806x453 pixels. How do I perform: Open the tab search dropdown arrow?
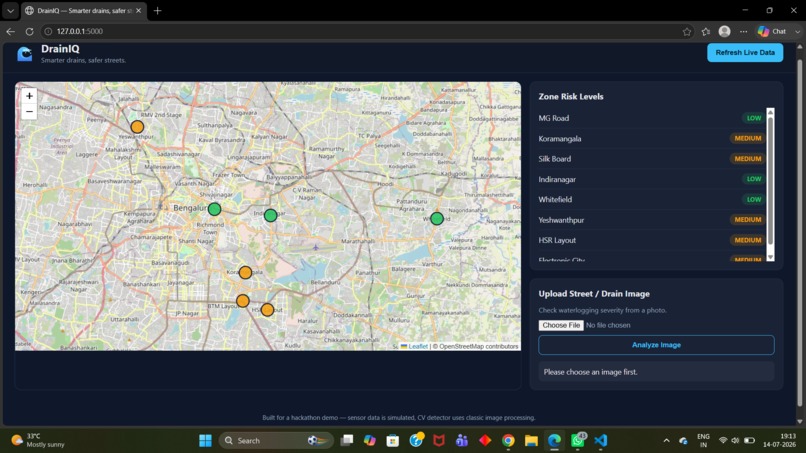tap(10, 10)
